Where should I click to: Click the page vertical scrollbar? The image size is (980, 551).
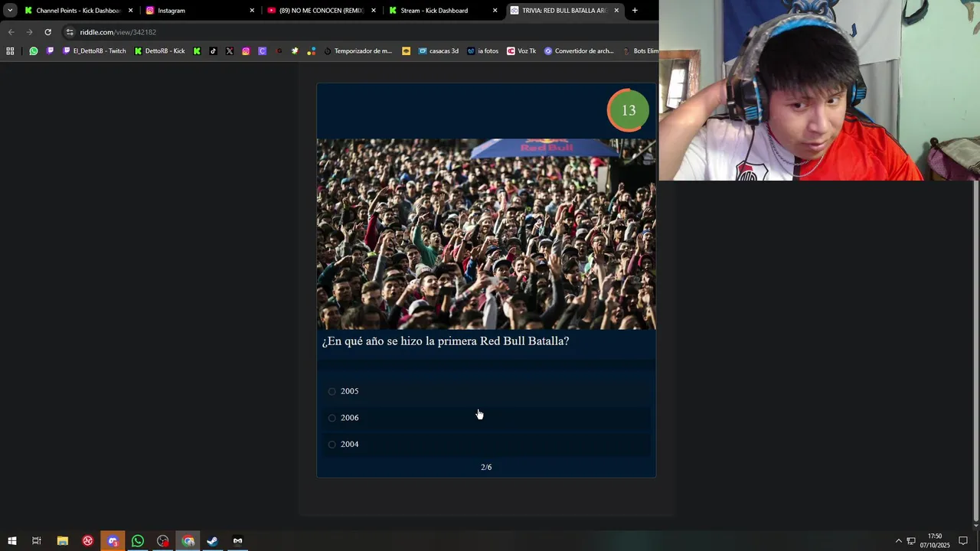click(975, 352)
